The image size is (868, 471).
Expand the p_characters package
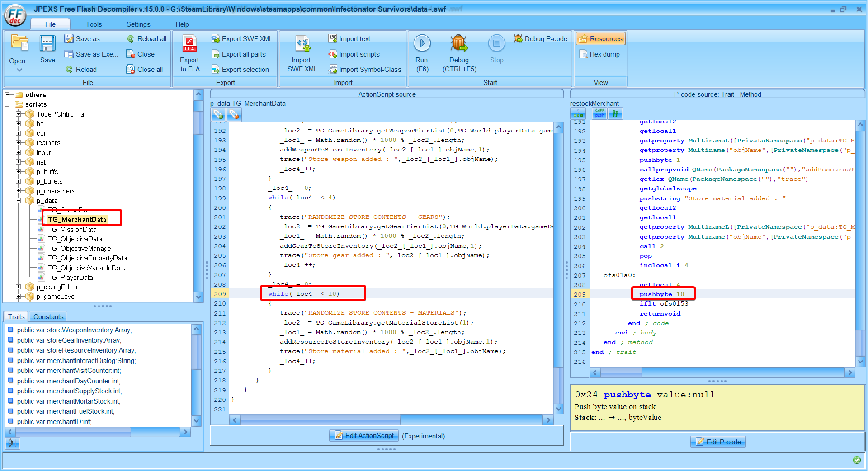tap(19, 191)
